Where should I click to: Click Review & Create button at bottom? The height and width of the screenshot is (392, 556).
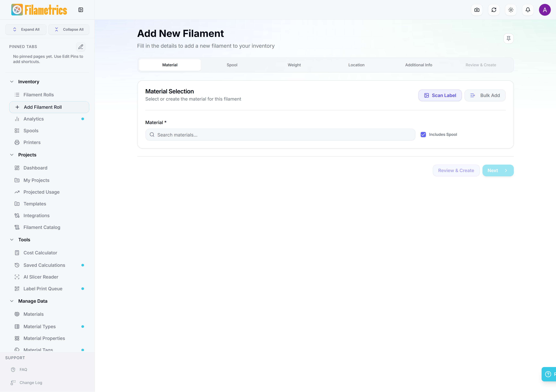[x=456, y=170]
